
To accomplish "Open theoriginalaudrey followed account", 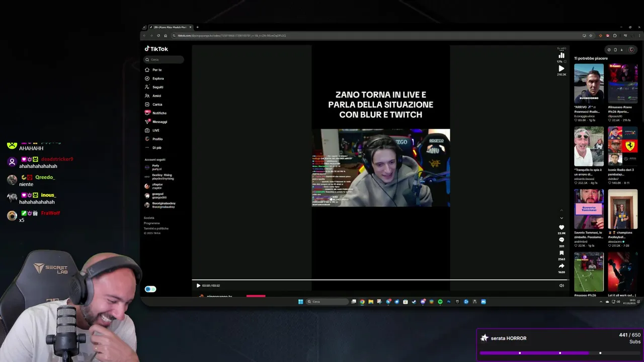I will coord(160,205).
